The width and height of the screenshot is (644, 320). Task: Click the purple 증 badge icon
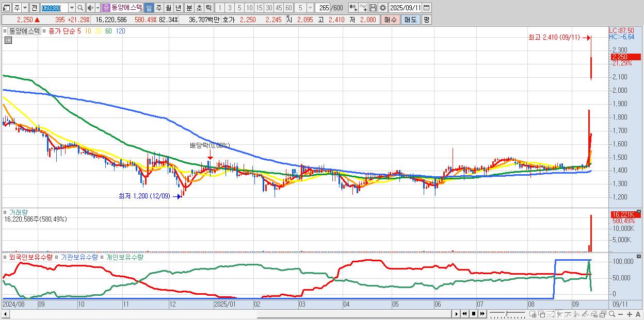pyautogui.click(x=106, y=8)
